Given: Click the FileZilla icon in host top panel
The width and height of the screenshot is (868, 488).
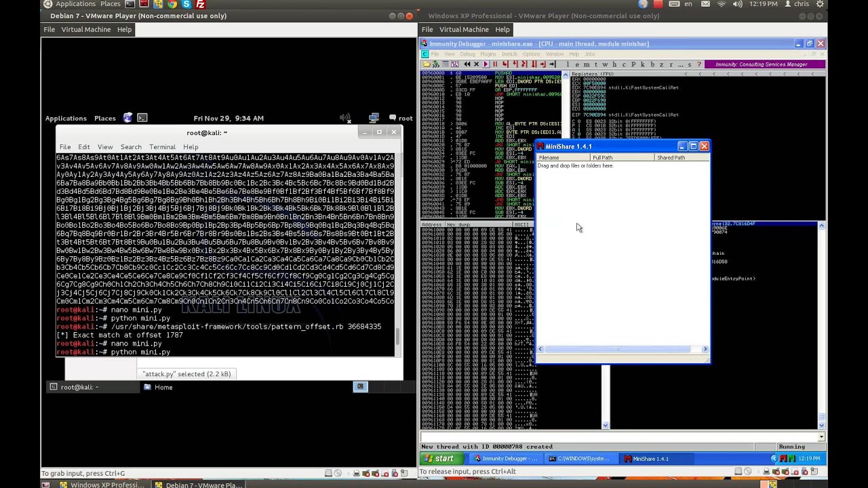Looking at the screenshot, I should 201,4.
